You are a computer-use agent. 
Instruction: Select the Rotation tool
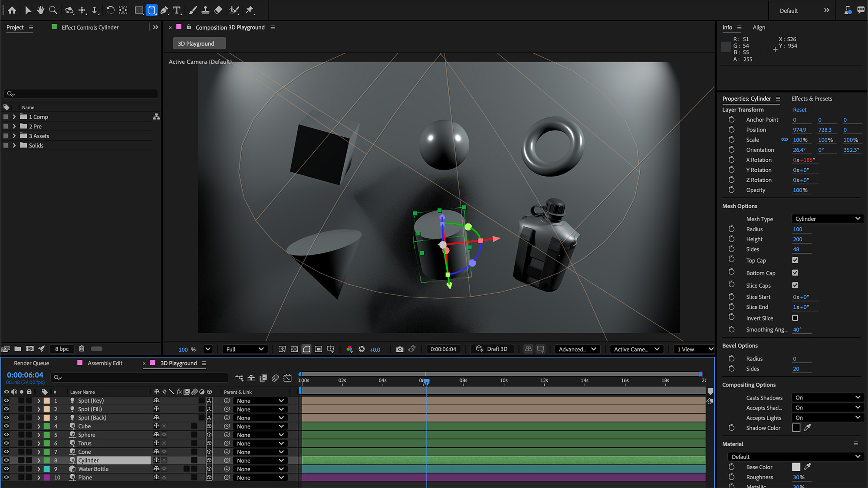coord(110,10)
